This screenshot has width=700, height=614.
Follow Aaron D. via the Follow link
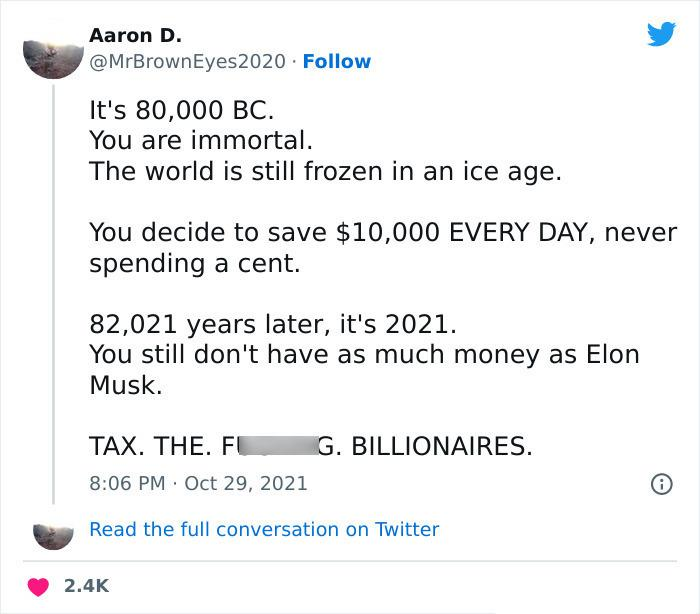pos(337,61)
